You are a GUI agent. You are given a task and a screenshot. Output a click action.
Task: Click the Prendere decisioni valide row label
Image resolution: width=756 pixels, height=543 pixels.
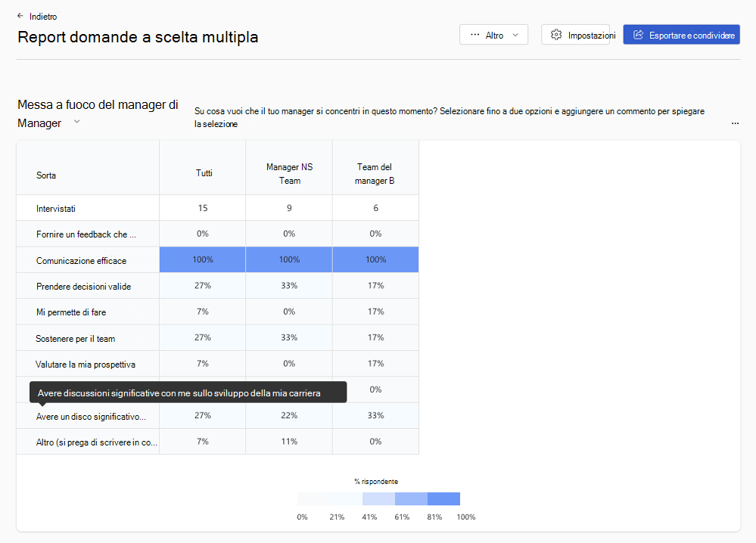pos(84,287)
